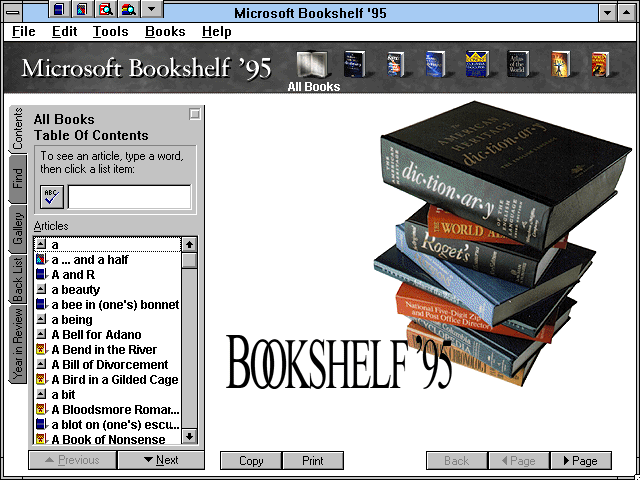Open the Atlas of the World book icon
The height and width of the screenshot is (480, 640).
pyautogui.click(x=518, y=64)
